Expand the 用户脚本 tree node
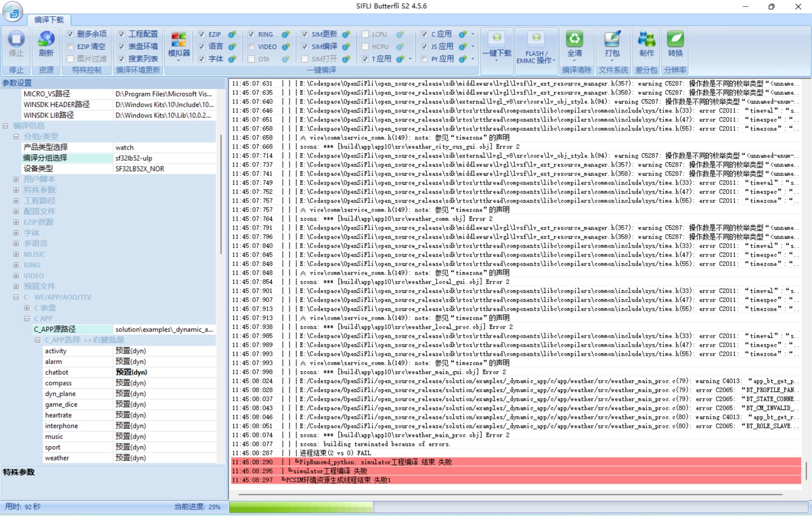The width and height of the screenshot is (812, 516). point(16,180)
